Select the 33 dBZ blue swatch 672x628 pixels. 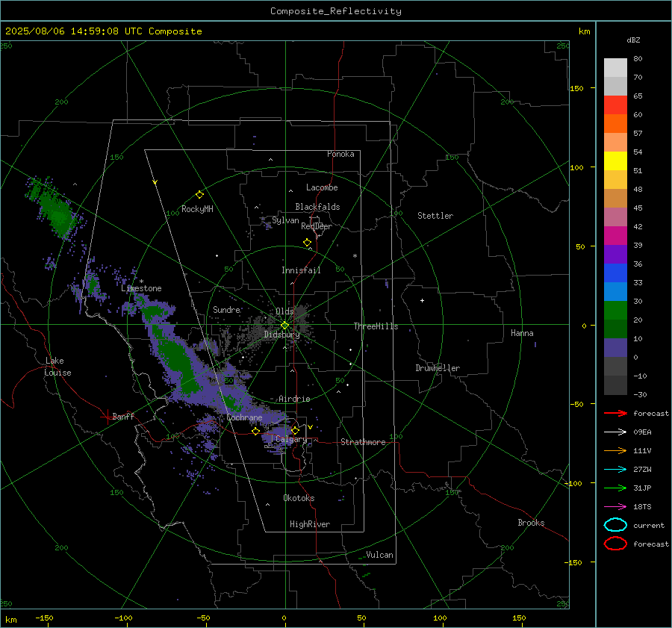[x=615, y=291]
